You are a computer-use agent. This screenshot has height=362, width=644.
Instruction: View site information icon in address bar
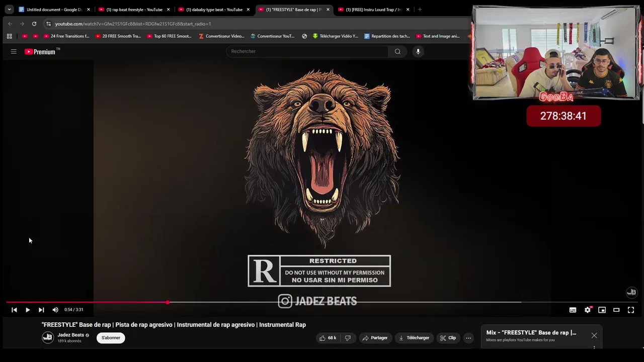click(48, 24)
